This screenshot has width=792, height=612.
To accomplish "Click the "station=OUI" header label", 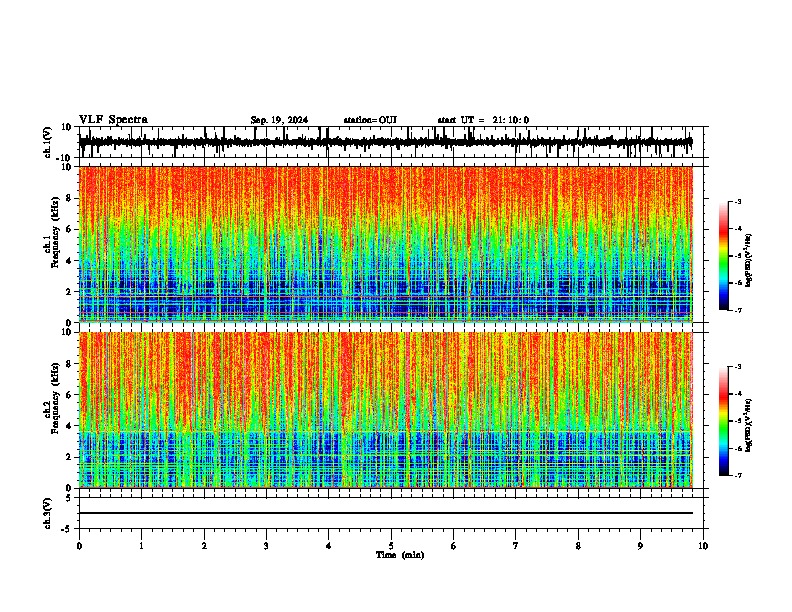I will [x=370, y=120].
